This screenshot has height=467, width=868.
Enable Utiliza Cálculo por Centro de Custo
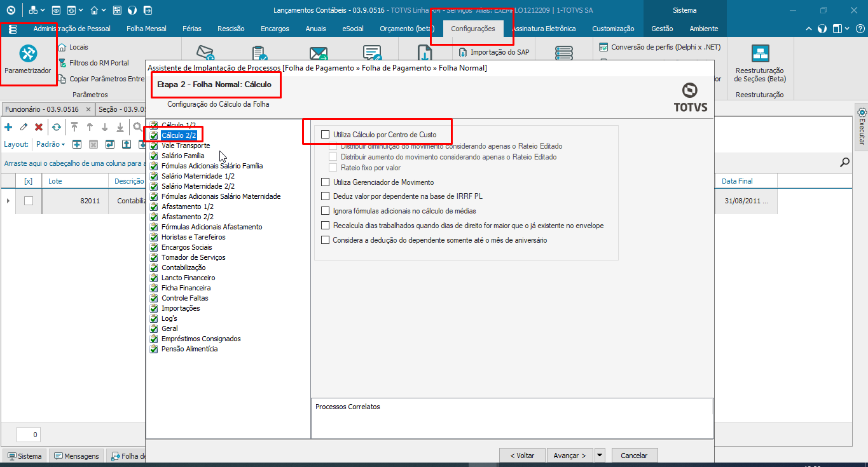pyautogui.click(x=326, y=135)
